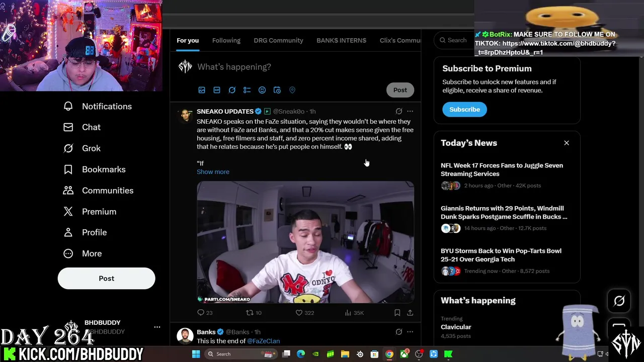The height and width of the screenshot is (362, 644).
Task: Open Banks profile avatar
Action: coord(186,336)
